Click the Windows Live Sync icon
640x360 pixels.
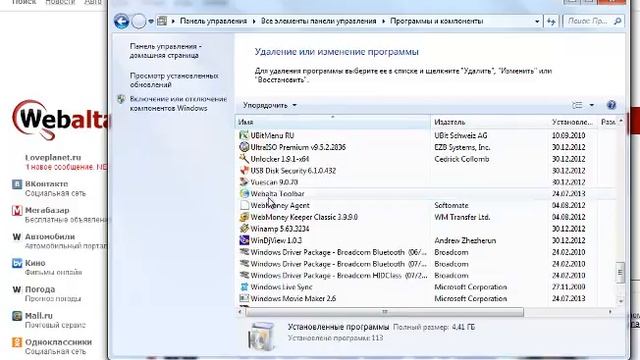pos(244,287)
